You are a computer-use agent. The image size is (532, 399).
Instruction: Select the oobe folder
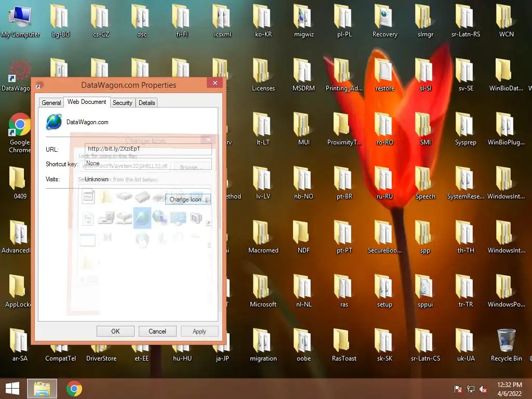(x=303, y=345)
